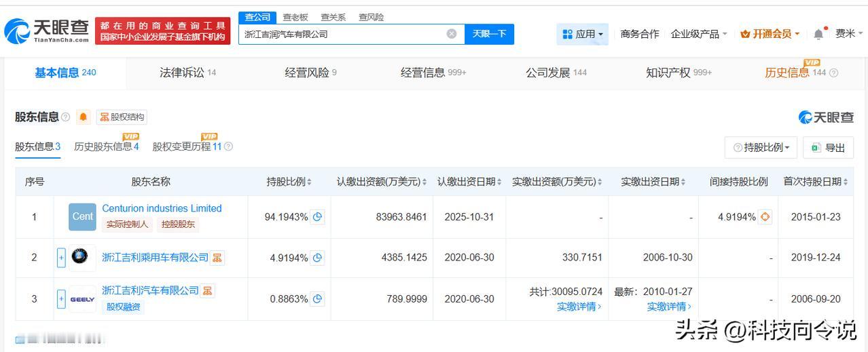The height and width of the screenshot is (352, 868).
Task: Click the help icon beside 股权变更历程
Action: [x=228, y=146]
